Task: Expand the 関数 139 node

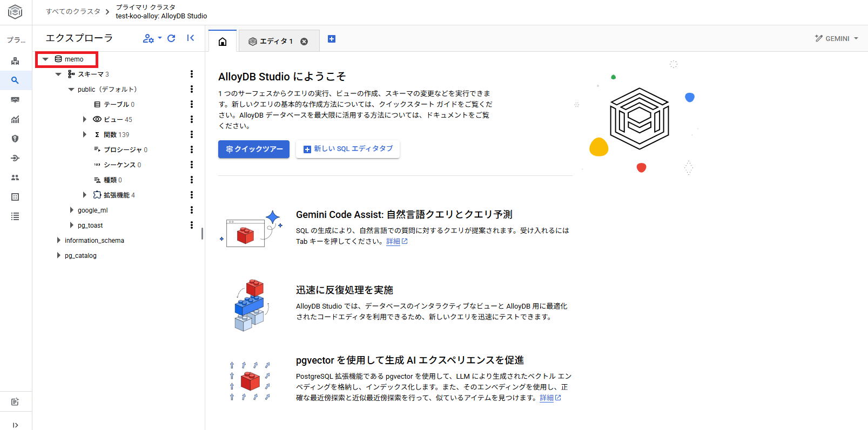Action: (x=84, y=134)
